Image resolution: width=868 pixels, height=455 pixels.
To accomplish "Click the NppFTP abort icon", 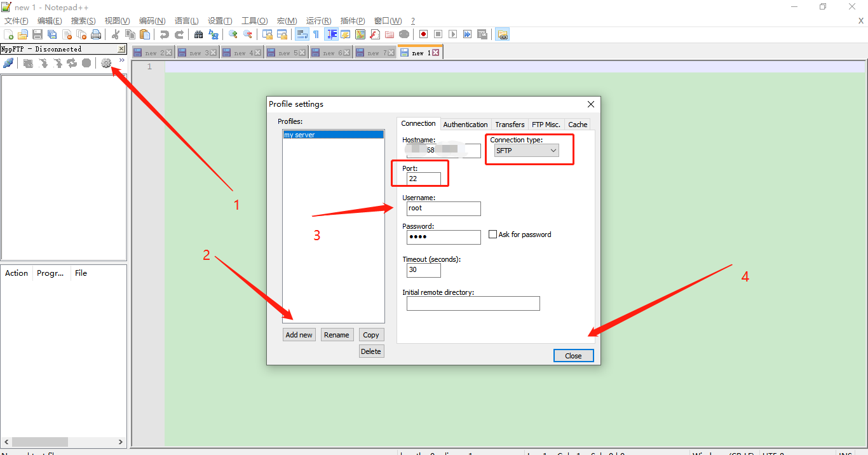I will tap(86, 63).
